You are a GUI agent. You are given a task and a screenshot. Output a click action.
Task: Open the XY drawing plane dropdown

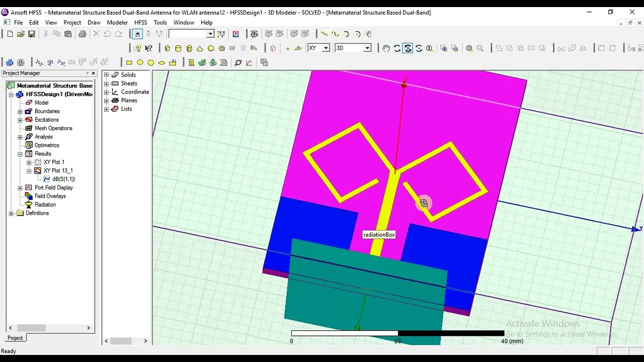[326, 48]
